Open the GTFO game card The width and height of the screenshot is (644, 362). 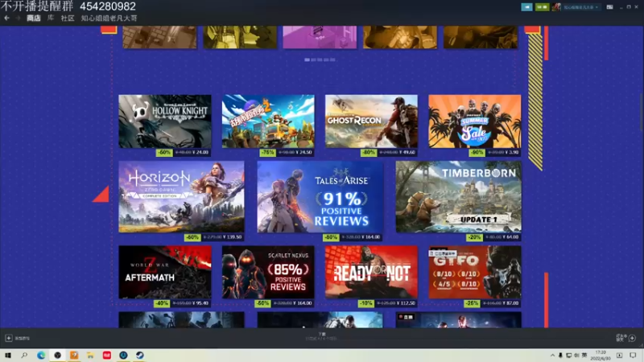pos(474,272)
